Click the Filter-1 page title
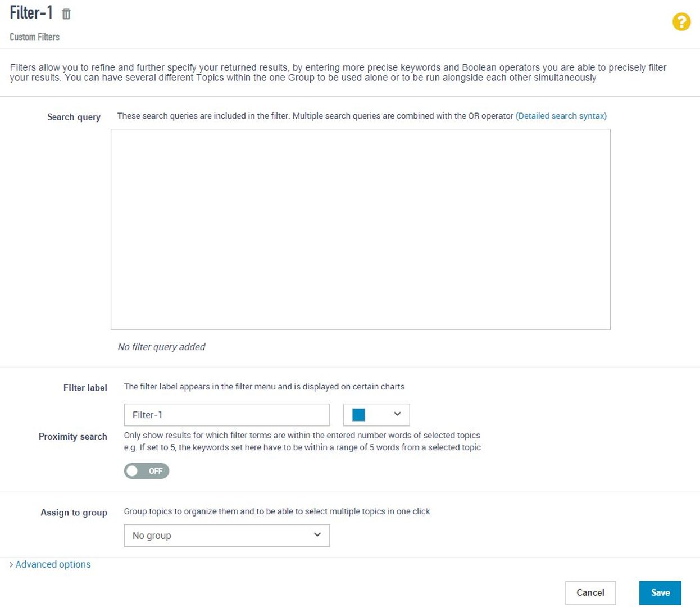 [x=31, y=12]
